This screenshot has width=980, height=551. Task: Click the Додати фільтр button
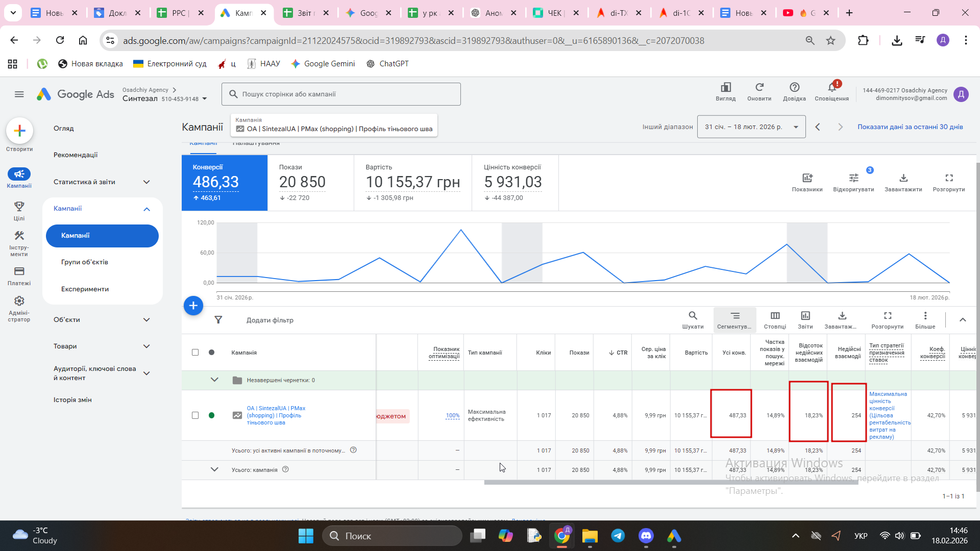click(269, 320)
